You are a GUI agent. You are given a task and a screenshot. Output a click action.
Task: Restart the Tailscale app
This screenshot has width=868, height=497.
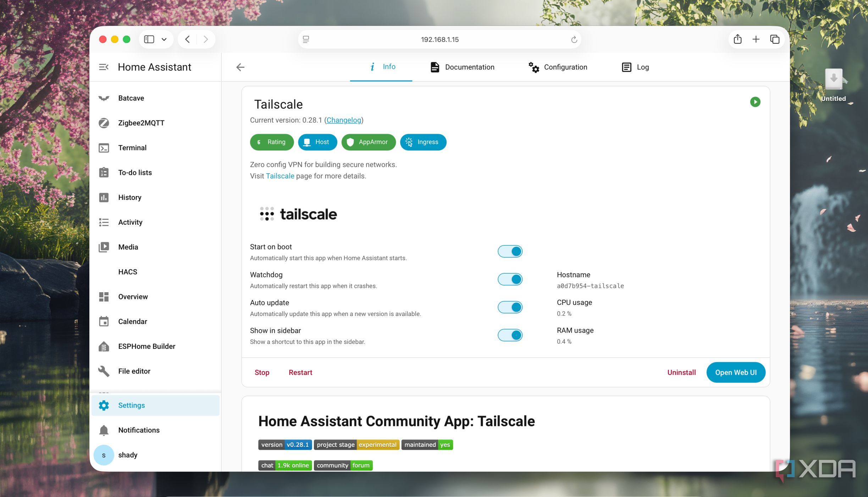click(300, 372)
